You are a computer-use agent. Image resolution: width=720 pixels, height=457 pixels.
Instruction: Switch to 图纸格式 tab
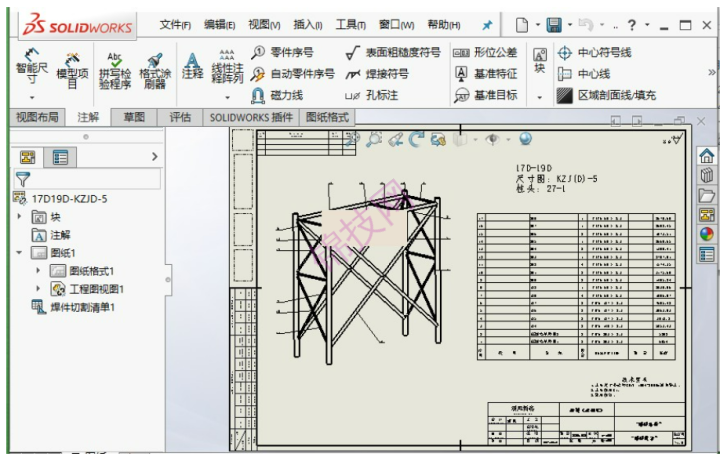click(327, 118)
